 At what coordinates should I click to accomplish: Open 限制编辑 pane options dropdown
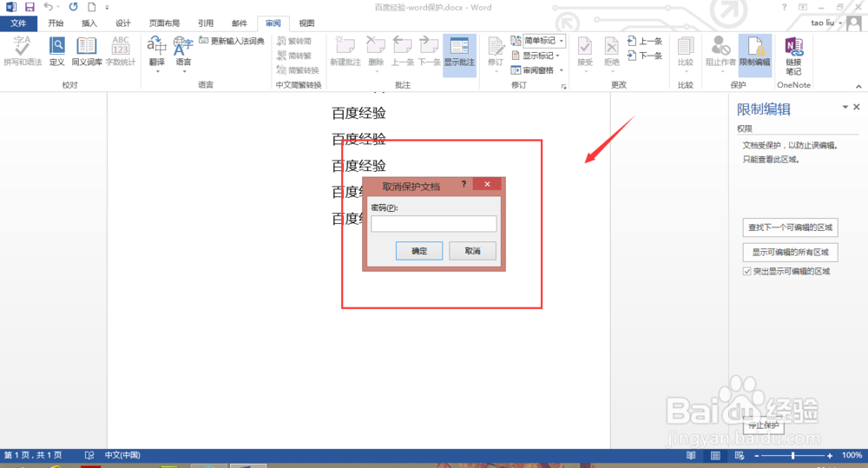click(845, 107)
